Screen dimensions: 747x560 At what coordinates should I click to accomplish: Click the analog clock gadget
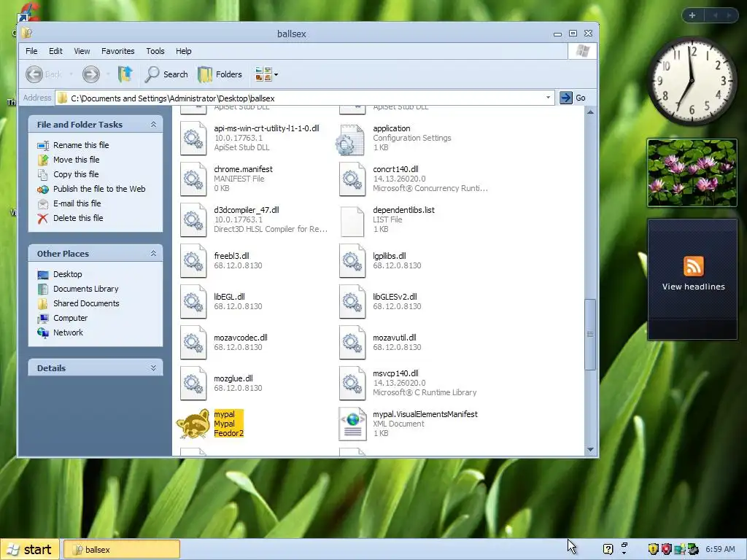[692, 81]
